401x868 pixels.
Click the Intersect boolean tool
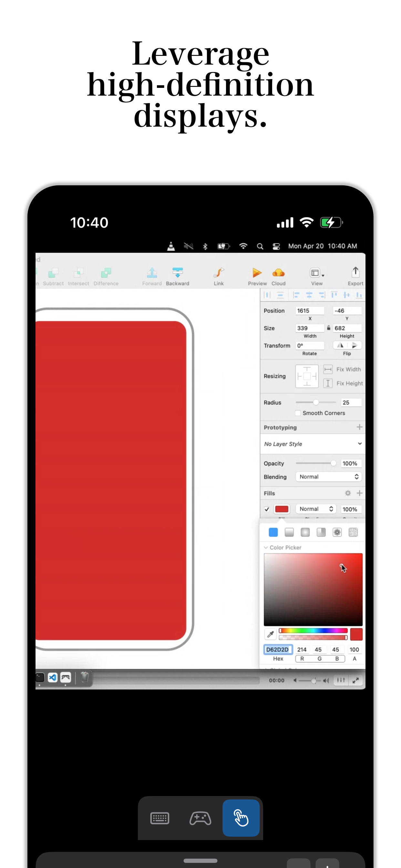point(78,277)
